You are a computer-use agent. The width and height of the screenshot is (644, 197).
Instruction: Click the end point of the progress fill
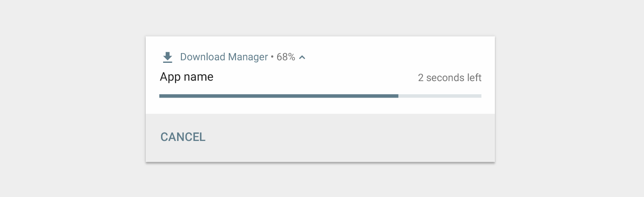point(397,96)
